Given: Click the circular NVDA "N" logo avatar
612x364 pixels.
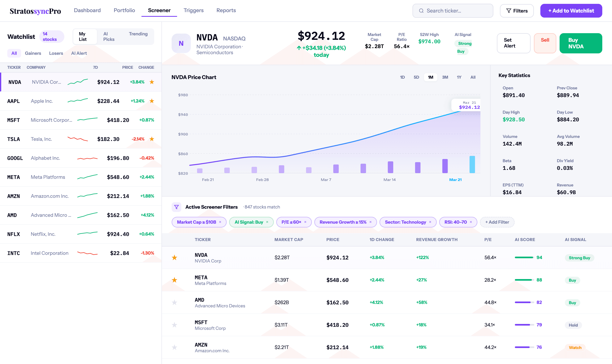Looking at the screenshot, I should 181,43.
